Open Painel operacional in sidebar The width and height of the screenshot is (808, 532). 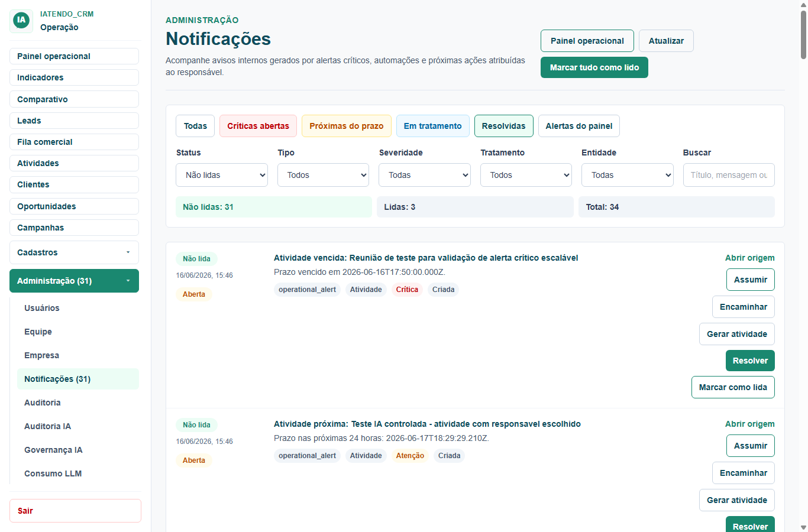coord(74,56)
